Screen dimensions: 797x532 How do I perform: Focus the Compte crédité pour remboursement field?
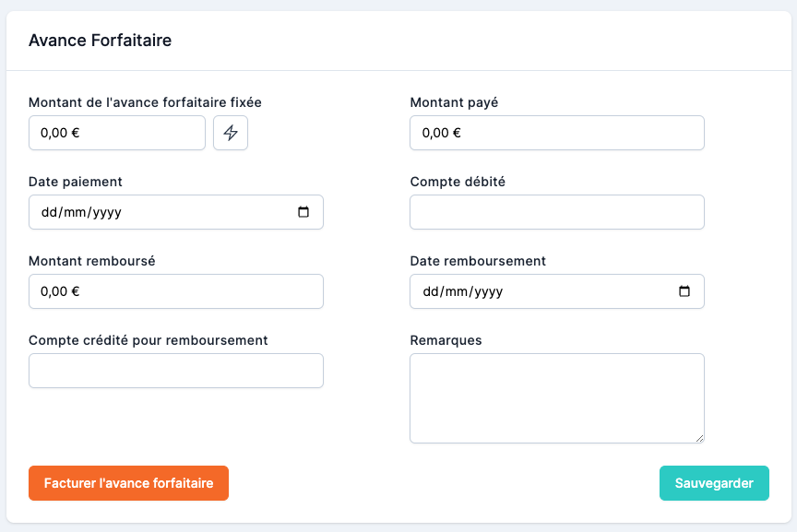click(175, 371)
